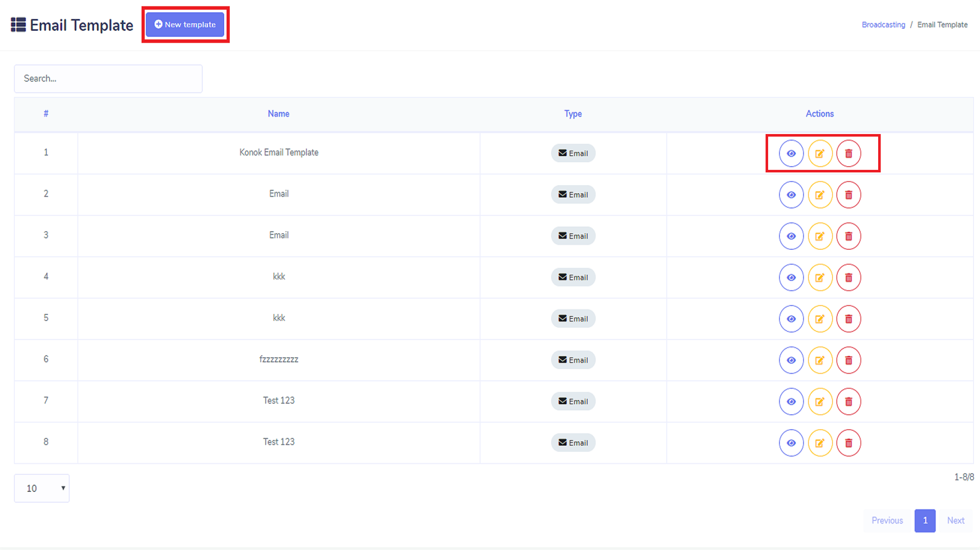This screenshot has width=980, height=550.
Task: Select the fzzzzzzzzz name cell
Action: [x=279, y=359]
